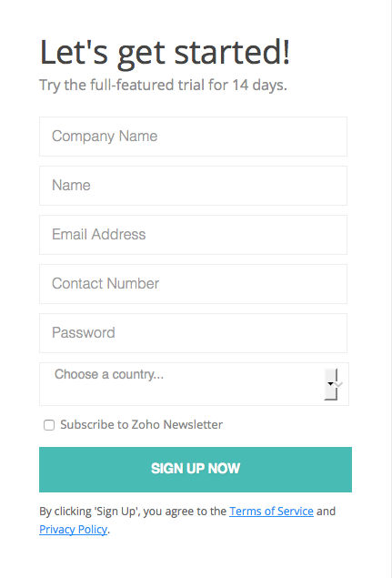Screen dimensions: 392x578
Task: Focus the Company Name input field
Action: [193, 137]
